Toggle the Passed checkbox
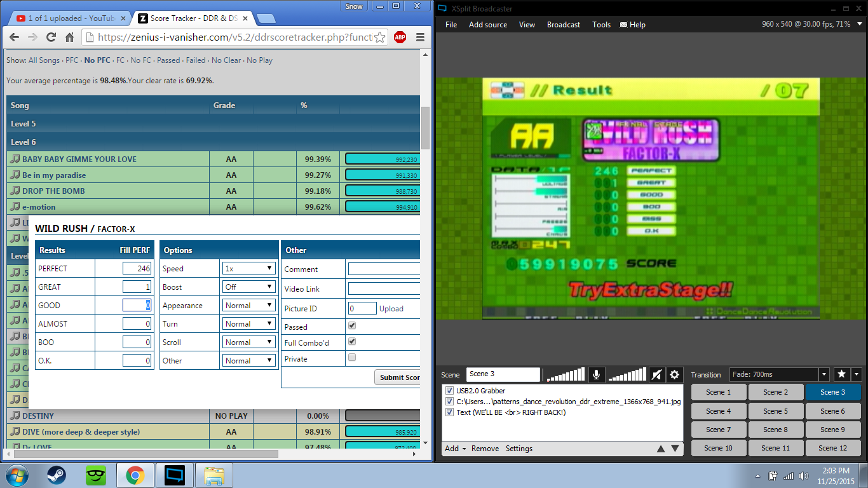The image size is (868, 488). click(x=352, y=325)
